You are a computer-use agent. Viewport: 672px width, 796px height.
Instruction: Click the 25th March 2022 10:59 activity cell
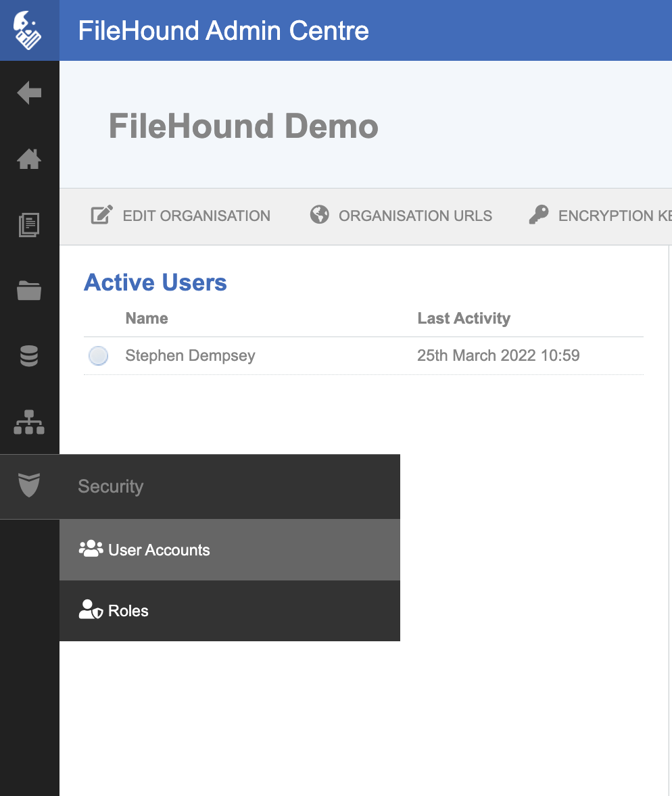click(498, 355)
